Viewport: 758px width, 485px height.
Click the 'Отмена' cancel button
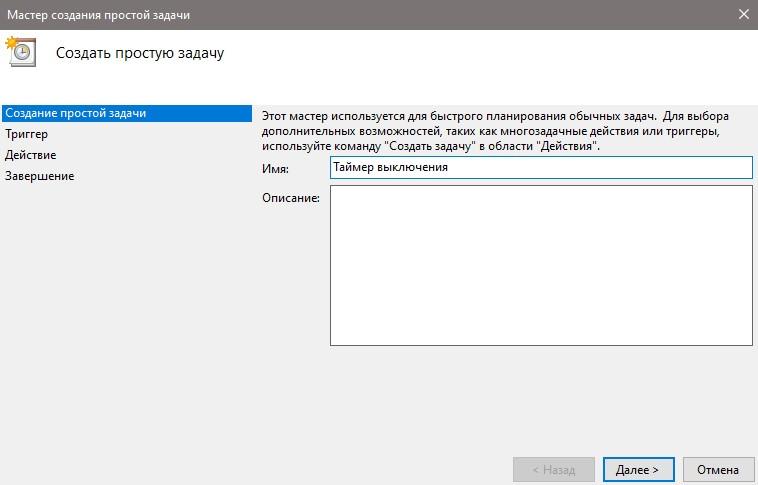point(718,470)
